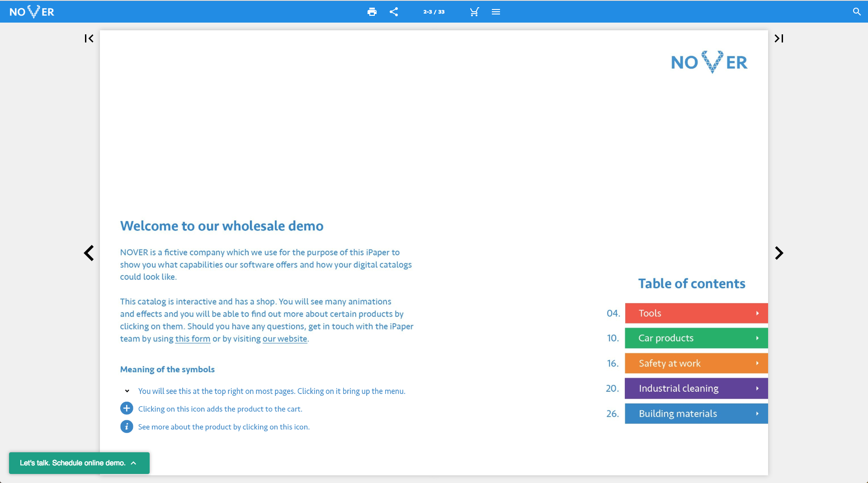Image resolution: width=868 pixels, height=483 pixels.
Task: Visit "our website" link
Action: [x=284, y=338]
